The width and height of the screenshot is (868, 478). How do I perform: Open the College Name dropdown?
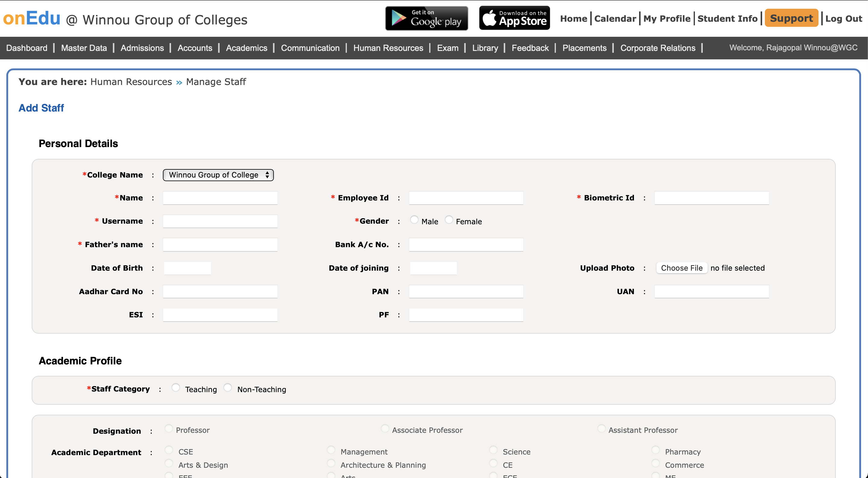218,175
